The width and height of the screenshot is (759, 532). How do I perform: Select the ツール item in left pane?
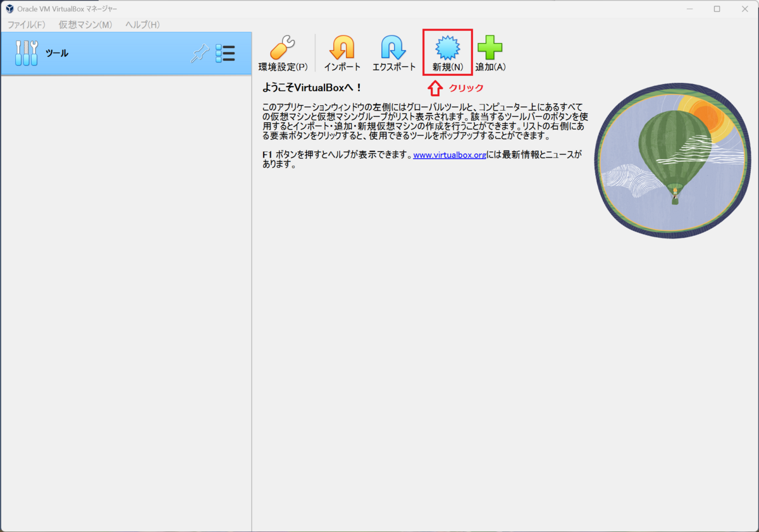click(126, 54)
